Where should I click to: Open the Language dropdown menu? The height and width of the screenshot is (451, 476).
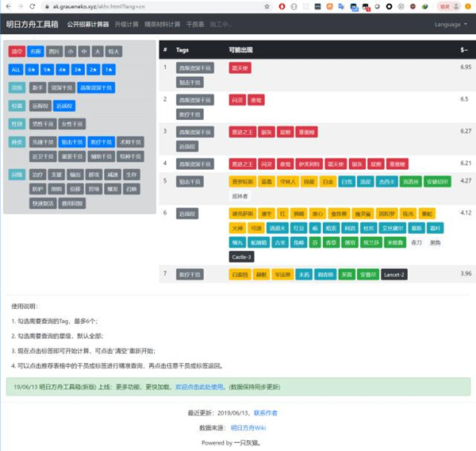(x=451, y=25)
